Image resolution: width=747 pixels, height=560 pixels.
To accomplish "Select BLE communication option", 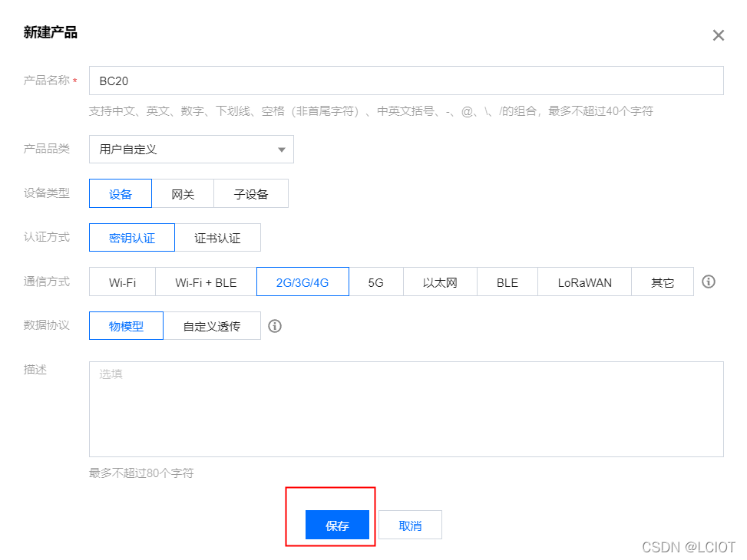I will [507, 282].
